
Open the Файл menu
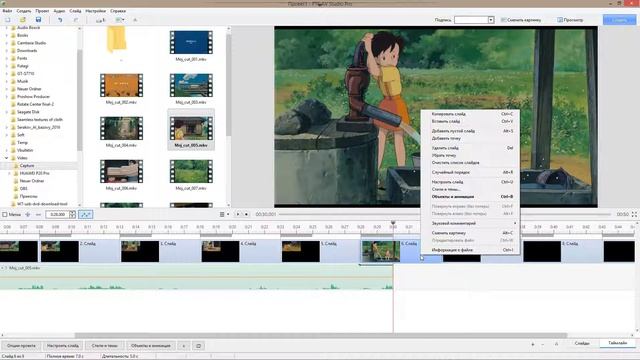click(x=7, y=11)
